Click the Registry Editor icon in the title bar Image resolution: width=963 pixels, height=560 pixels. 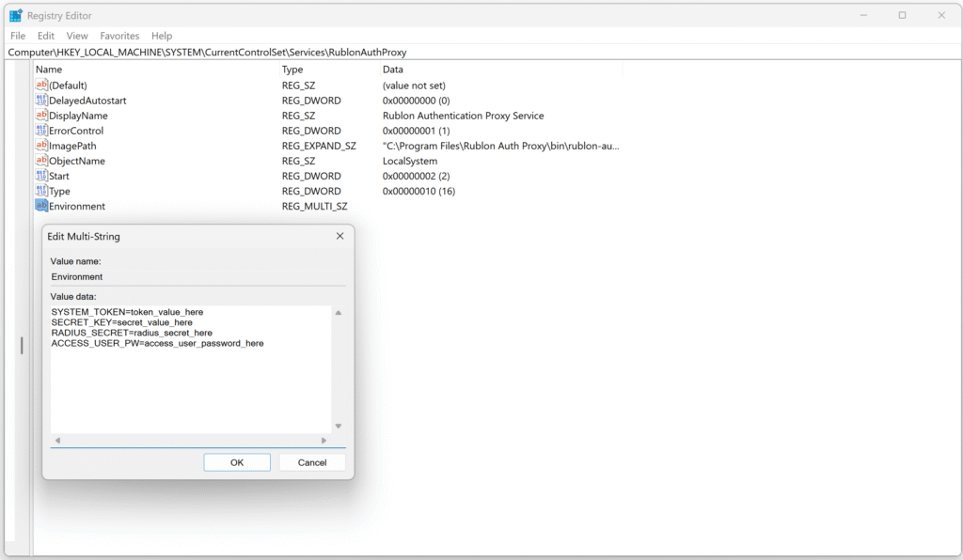(16, 15)
